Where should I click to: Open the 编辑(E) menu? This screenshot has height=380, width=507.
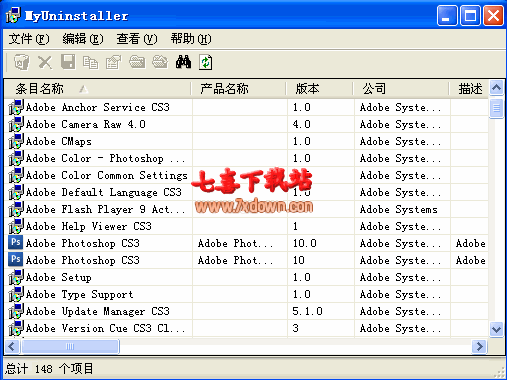coord(83,39)
